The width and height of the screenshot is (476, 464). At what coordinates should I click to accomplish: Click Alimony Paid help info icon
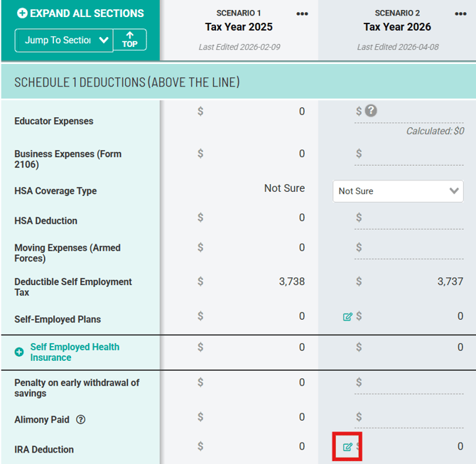pos(81,420)
